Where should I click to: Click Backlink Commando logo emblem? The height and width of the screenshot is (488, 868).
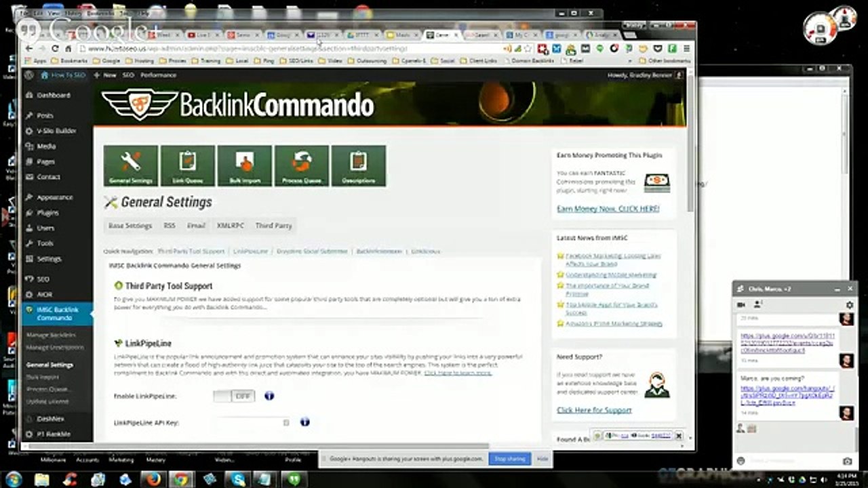[139, 104]
